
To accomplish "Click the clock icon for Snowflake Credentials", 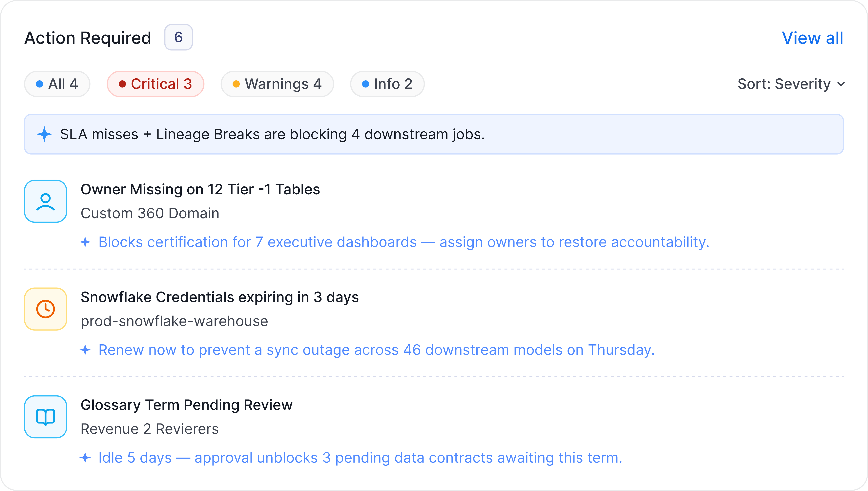I will [46, 309].
